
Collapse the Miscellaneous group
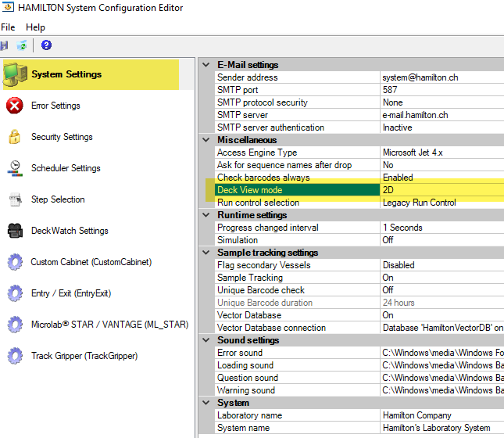tap(206, 140)
